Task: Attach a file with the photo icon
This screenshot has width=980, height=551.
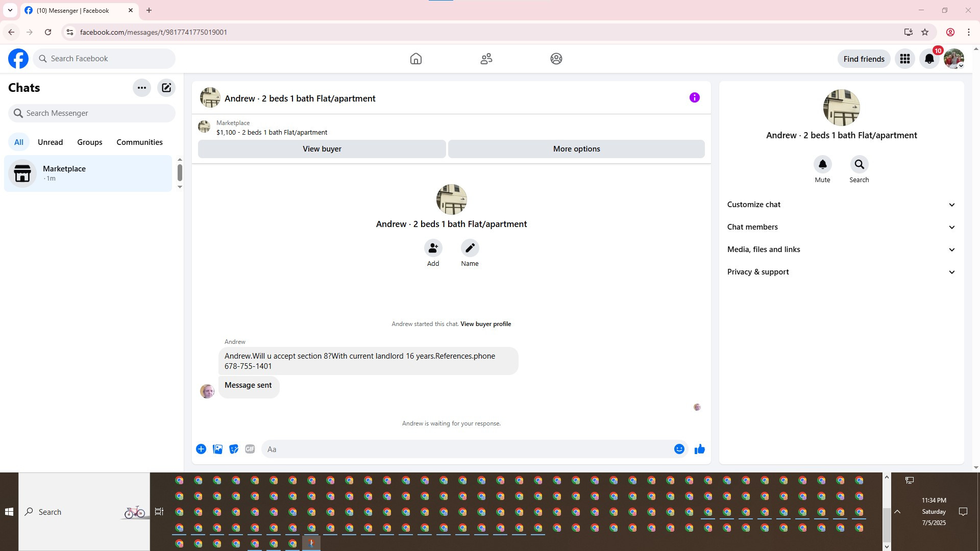Action: [217, 449]
